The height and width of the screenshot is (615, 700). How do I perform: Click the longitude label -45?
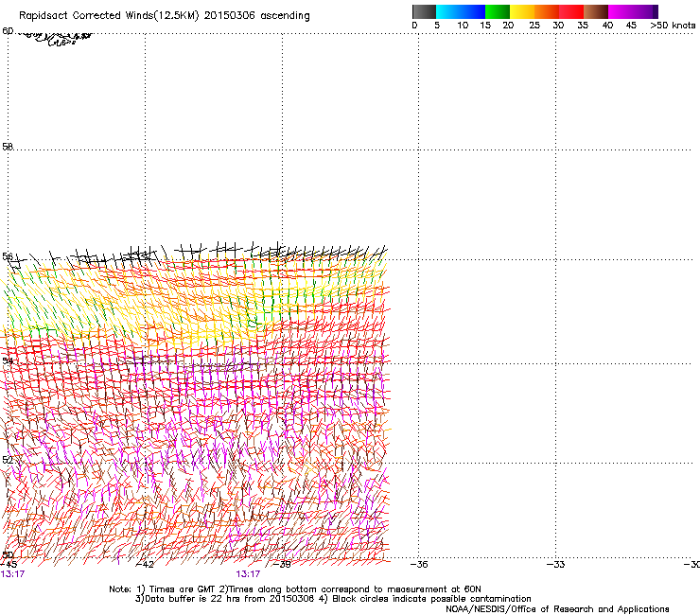pos(9,565)
